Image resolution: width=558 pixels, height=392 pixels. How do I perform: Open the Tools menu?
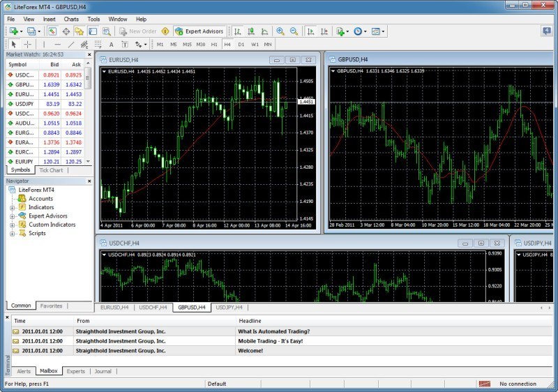pyautogui.click(x=93, y=20)
